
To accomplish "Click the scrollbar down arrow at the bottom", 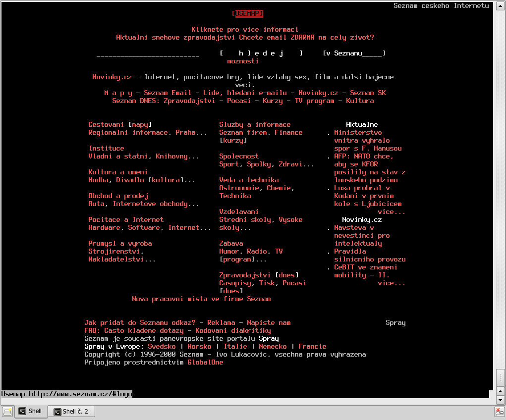I will tap(500, 400).
